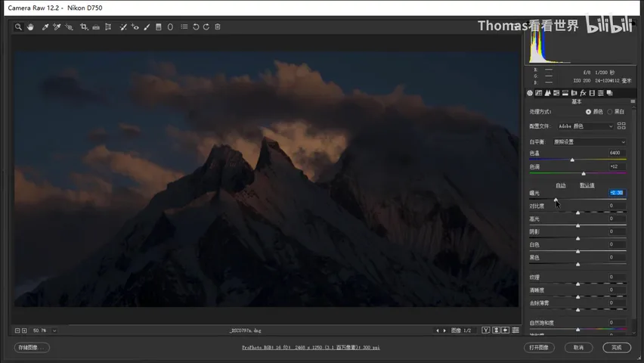The height and width of the screenshot is (363, 644).
Task: Open ProPhoto RGB workflow options link
Action: tap(311, 347)
